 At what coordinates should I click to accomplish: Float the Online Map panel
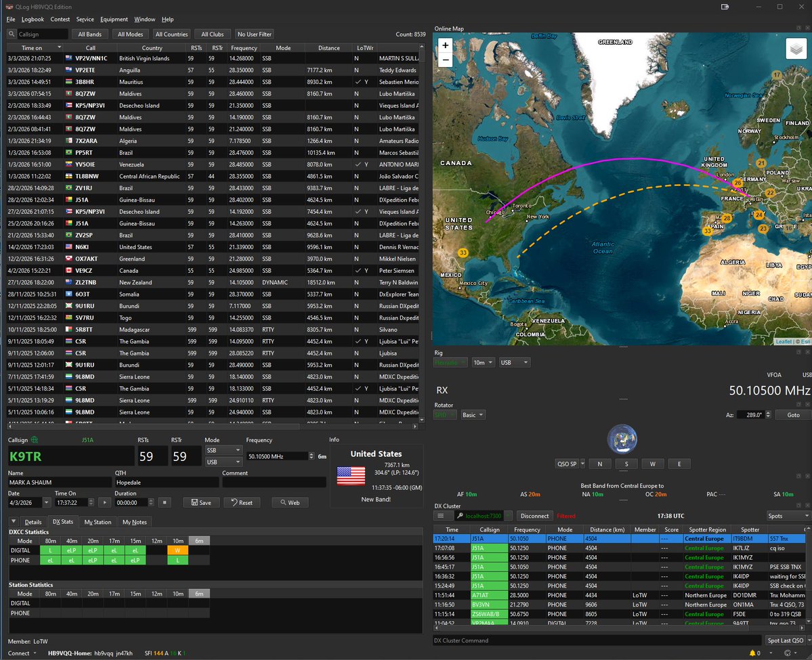point(798,28)
